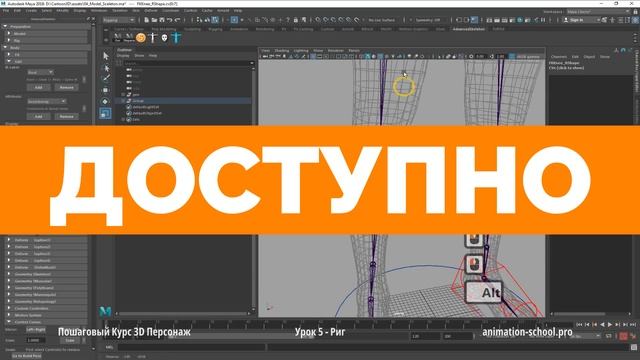This screenshot has width=640, height=360.
Task: Expand the Motion System section
Action: tap(9, 315)
